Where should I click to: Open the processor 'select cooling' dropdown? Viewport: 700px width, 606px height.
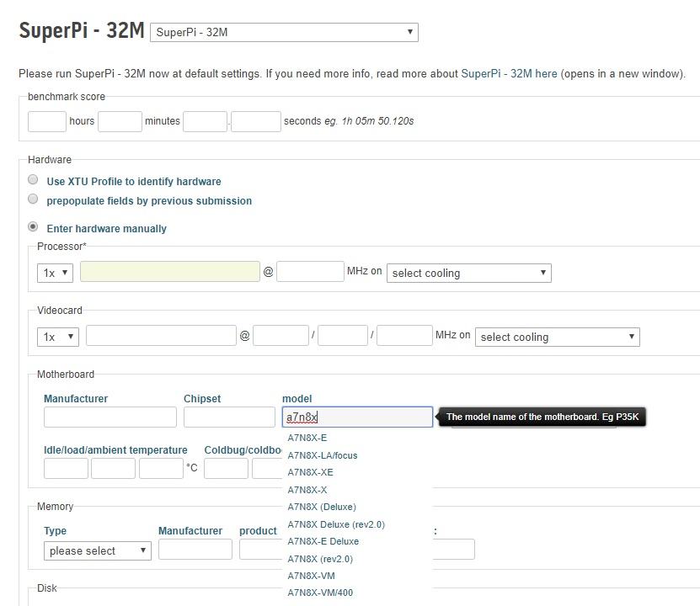click(x=468, y=273)
